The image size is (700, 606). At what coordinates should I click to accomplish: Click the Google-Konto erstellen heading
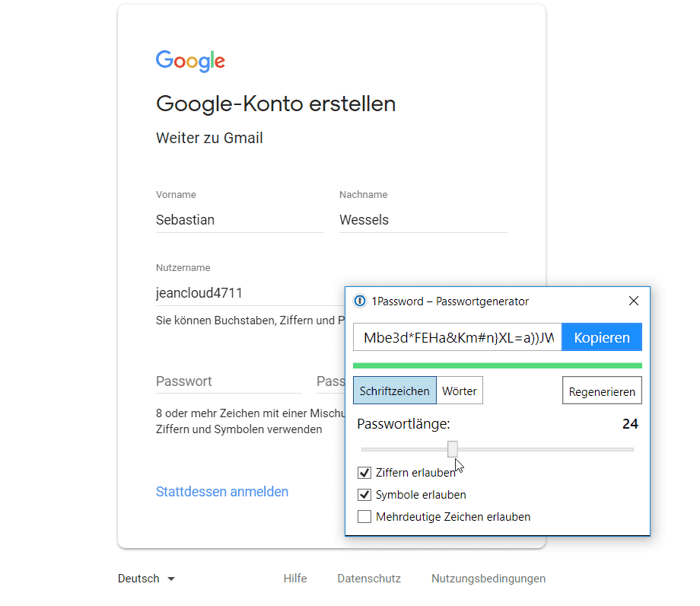276,104
